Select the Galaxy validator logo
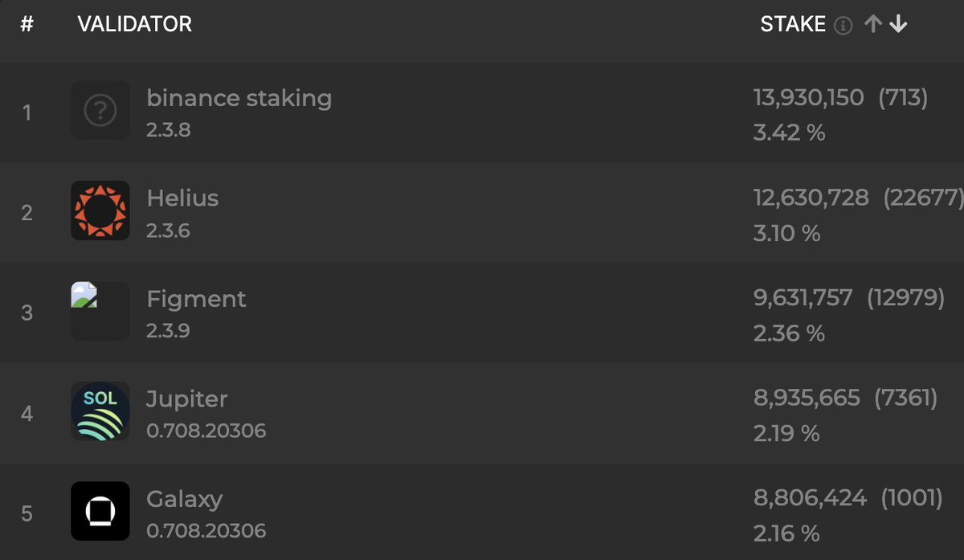Viewport: 964px width, 560px height. [100, 511]
